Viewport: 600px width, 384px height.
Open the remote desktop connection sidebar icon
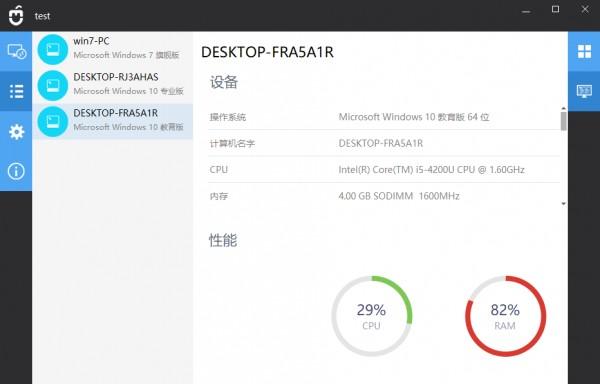pos(16,51)
